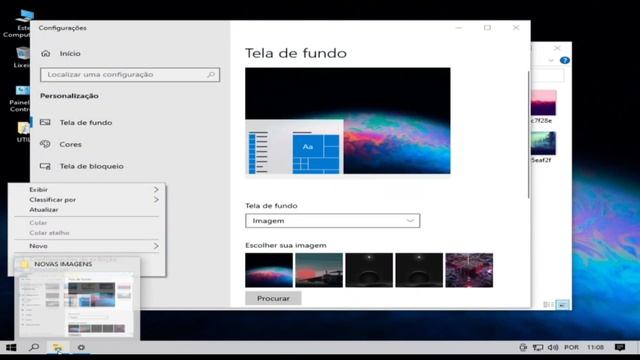Viewport: 640px width, 360px height.
Task: Select the Painel de Controle desktop icon
Action: (20, 98)
